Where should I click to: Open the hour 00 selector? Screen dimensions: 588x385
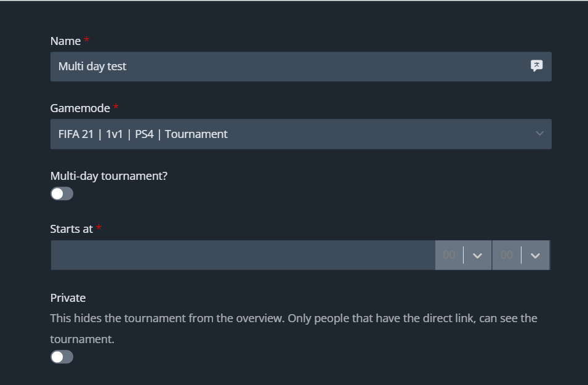tap(449, 255)
